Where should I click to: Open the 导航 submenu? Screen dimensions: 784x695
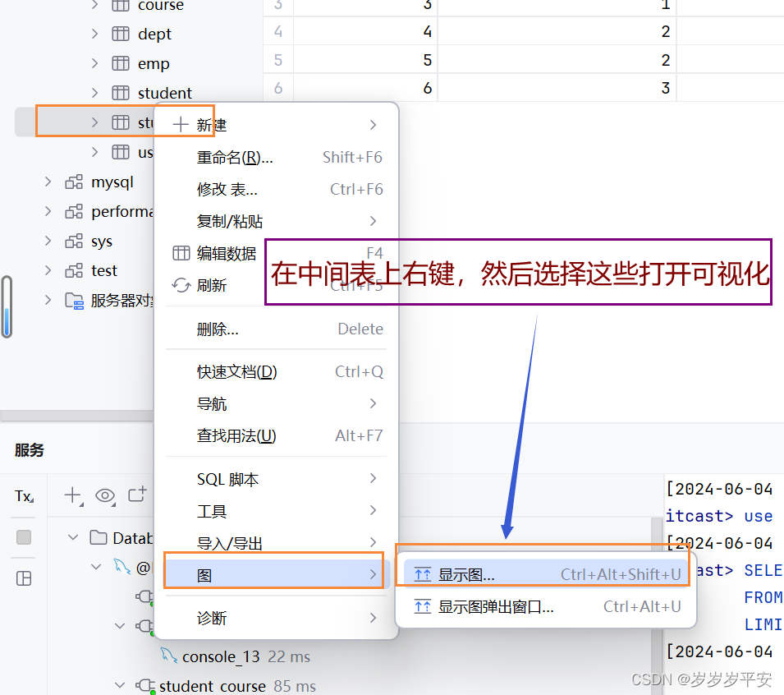coord(276,404)
